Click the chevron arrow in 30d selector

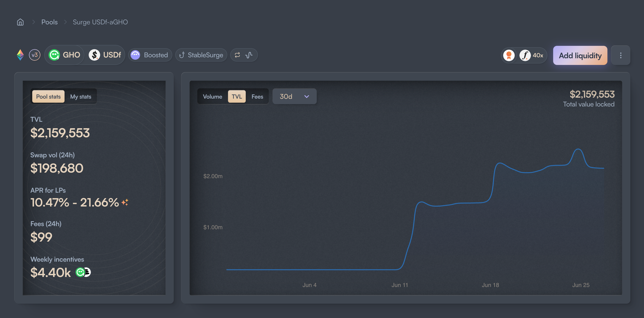pos(306,97)
